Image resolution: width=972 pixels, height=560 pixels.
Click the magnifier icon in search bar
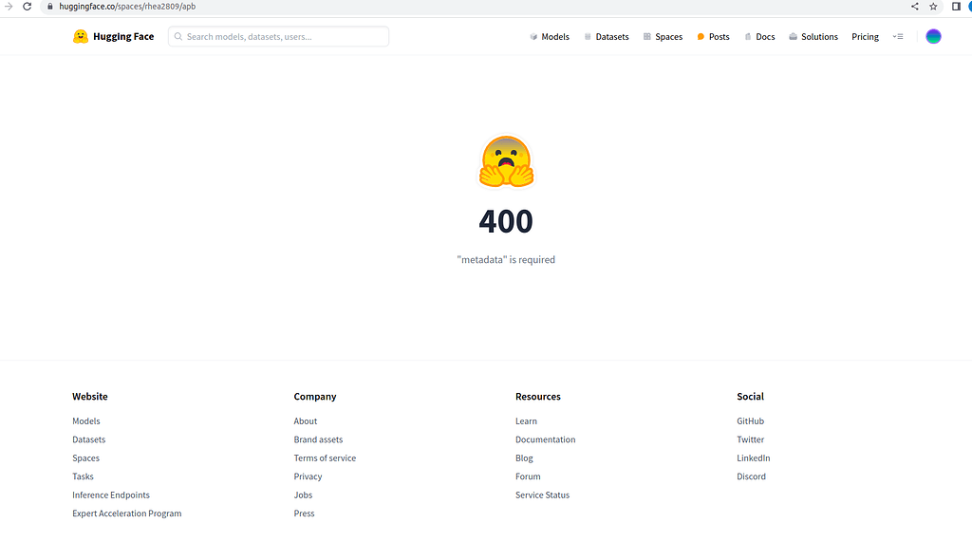click(x=180, y=36)
